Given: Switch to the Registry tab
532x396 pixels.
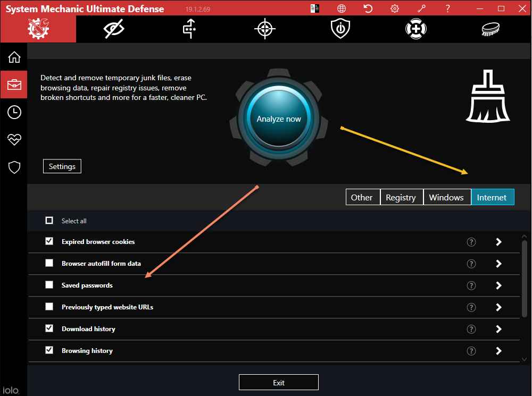Looking at the screenshot, I should [401, 197].
